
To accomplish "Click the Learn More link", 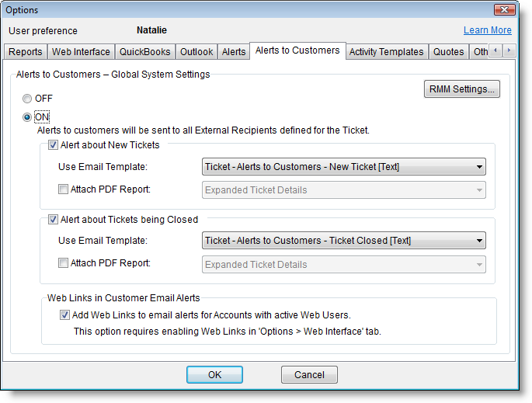I will click(487, 30).
